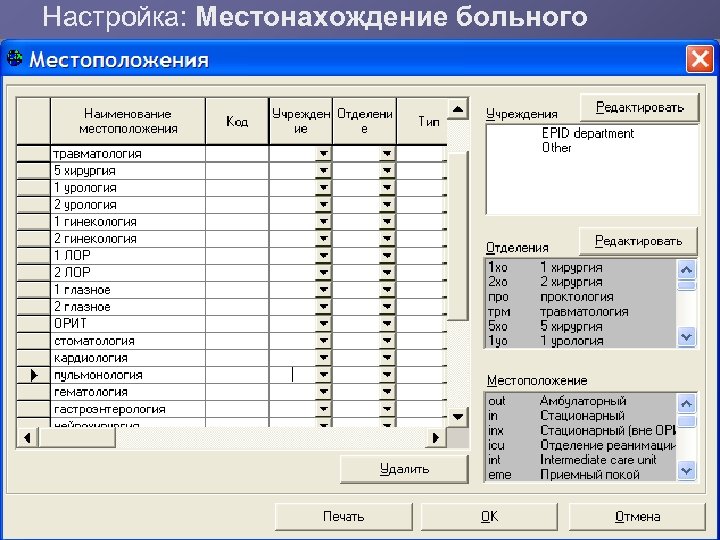Click the 'Отделение' column header
Image resolution: width=720 pixels, height=540 pixels.
[x=364, y=121]
